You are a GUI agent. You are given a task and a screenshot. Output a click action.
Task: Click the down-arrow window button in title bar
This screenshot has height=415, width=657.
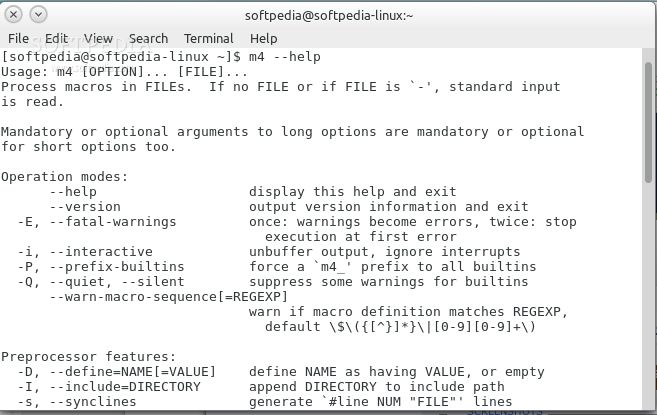[x=38, y=15]
